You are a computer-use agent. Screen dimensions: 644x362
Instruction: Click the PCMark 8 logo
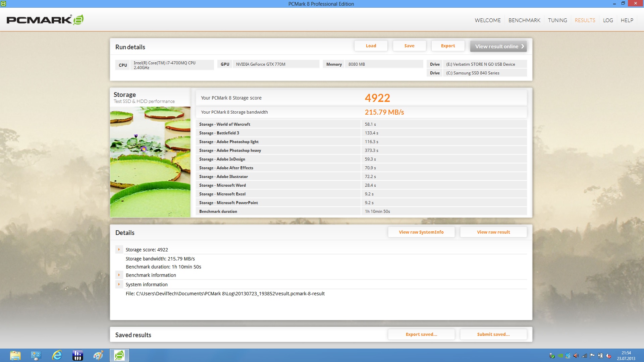(45, 20)
